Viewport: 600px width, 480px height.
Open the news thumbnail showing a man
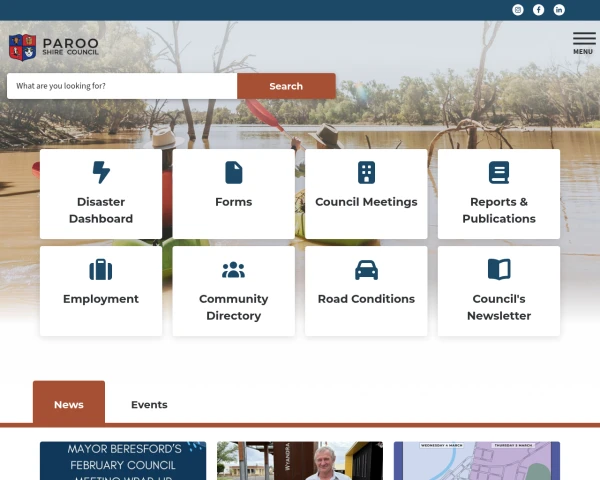(300, 461)
